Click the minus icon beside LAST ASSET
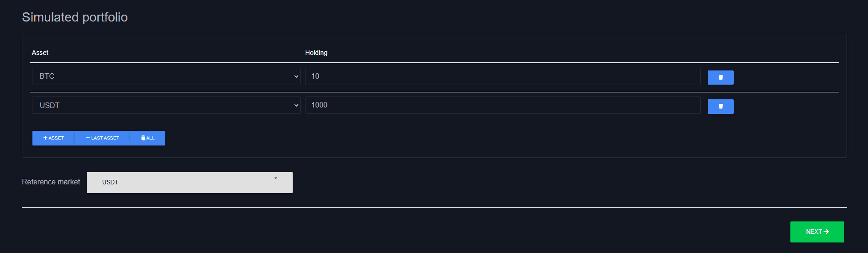 (88, 138)
